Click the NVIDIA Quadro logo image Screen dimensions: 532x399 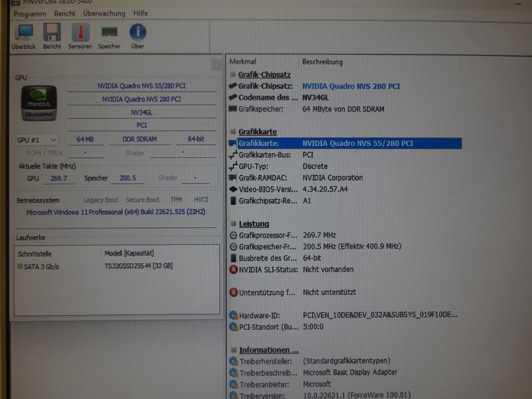pyautogui.click(x=39, y=103)
